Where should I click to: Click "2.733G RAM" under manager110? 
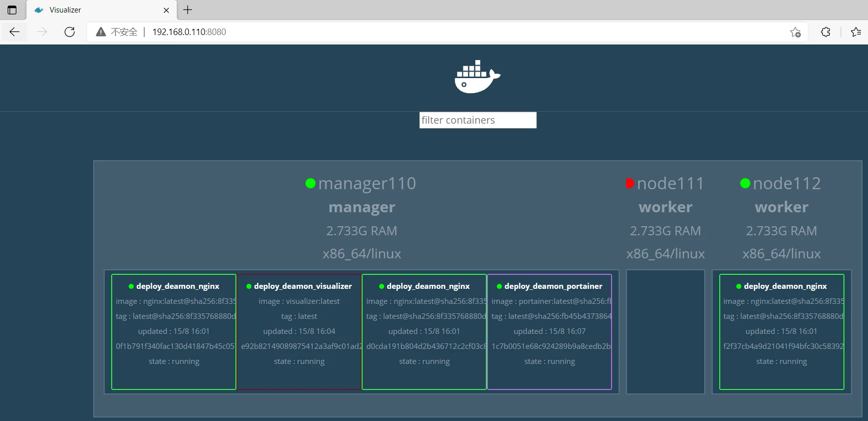click(x=362, y=231)
